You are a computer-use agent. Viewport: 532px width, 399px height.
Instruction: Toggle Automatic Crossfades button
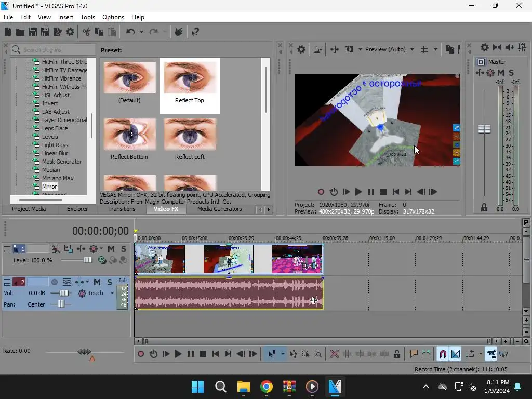(x=456, y=354)
